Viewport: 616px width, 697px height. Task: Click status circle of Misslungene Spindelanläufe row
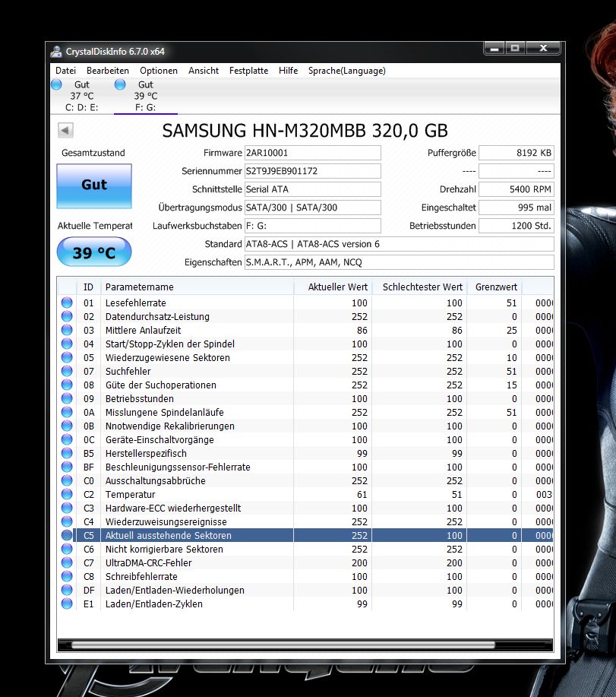tap(67, 412)
